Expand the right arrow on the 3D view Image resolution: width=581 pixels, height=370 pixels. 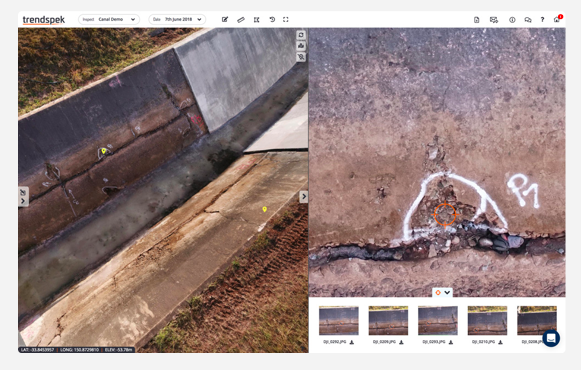[303, 197]
